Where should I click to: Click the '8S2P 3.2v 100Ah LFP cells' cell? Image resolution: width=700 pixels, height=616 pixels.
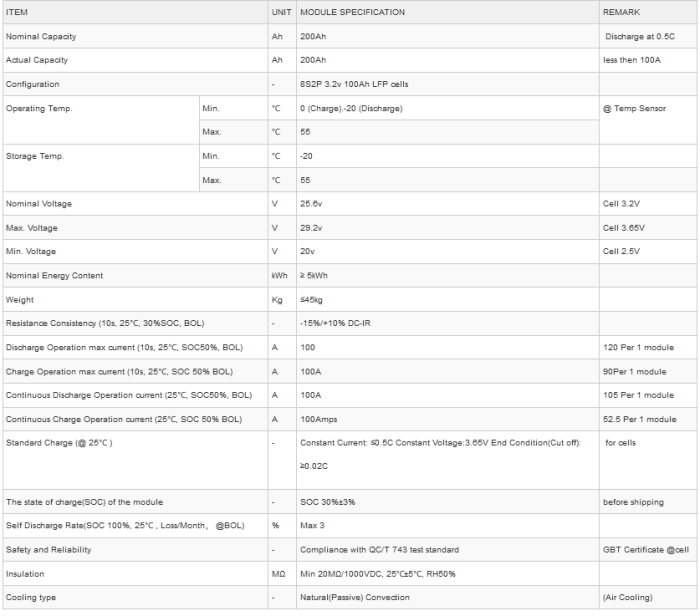(358, 84)
